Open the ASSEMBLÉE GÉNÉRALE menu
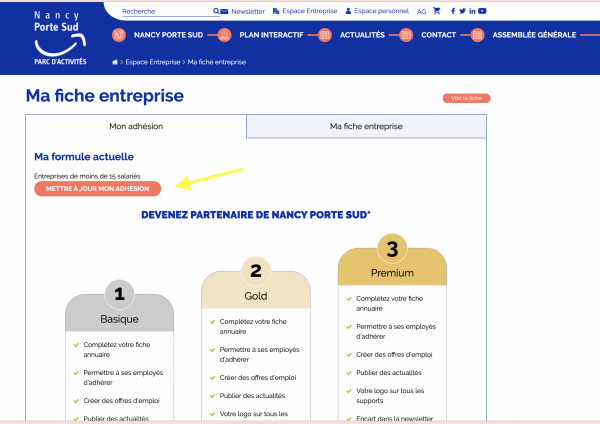This screenshot has width=600, height=424. click(x=534, y=35)
